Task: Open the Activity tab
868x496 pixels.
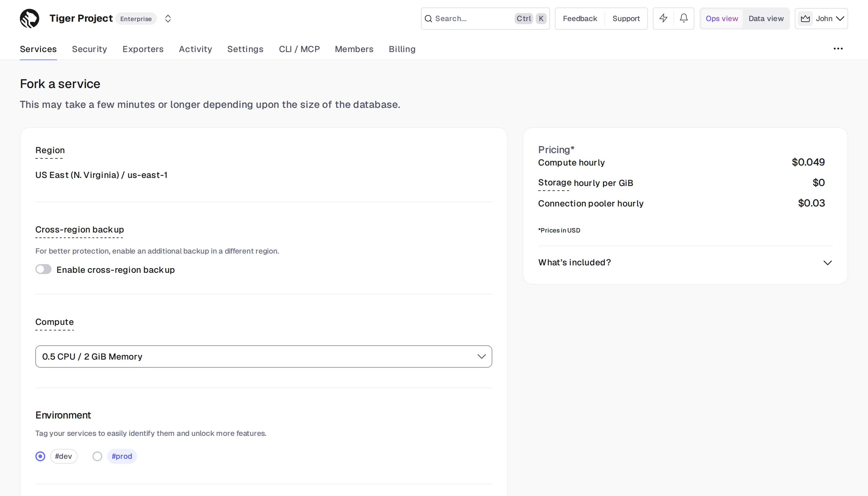Action: click(195, 49)
